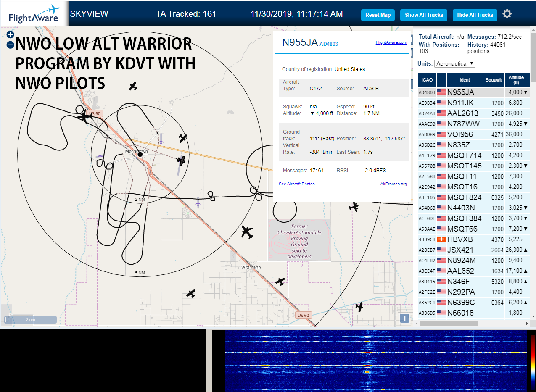Viewport: 536px width, 392px height.
Task: Click Reset Map button
Action: (378, 15)
